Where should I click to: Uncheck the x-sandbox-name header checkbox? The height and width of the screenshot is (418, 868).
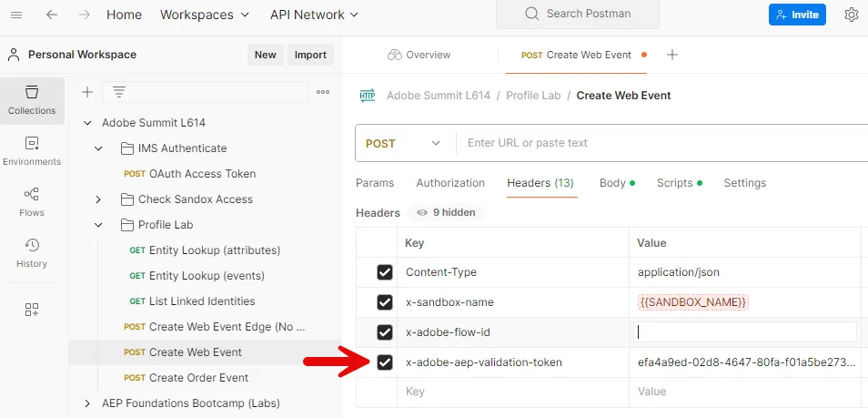coord(385,302)
